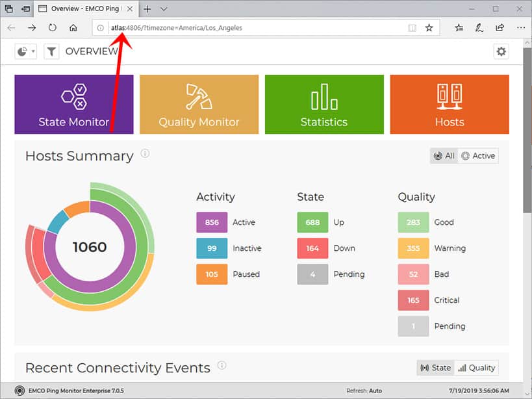Click the Bad 52 quality swatch
532x399 pixels.
tap(413, 274)
